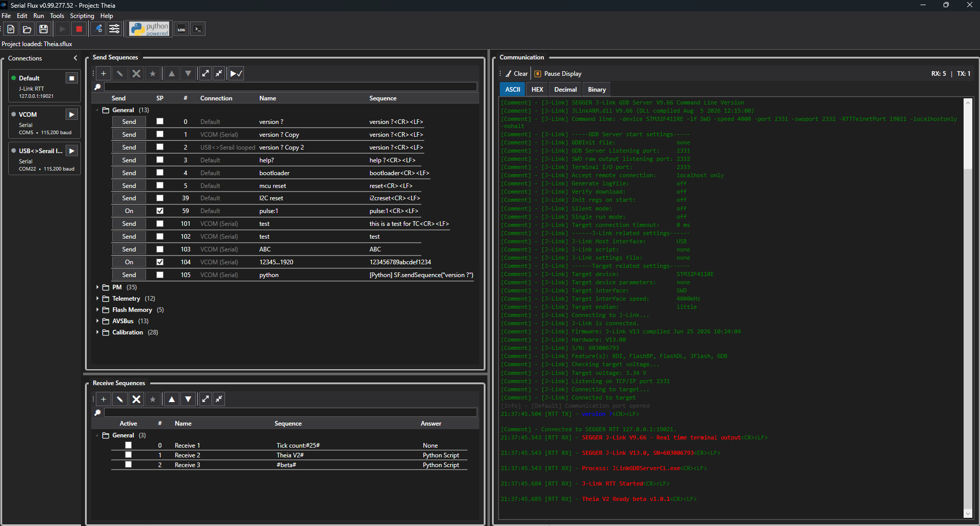Expand the Flash Memory group

click(x=97, y=310)
